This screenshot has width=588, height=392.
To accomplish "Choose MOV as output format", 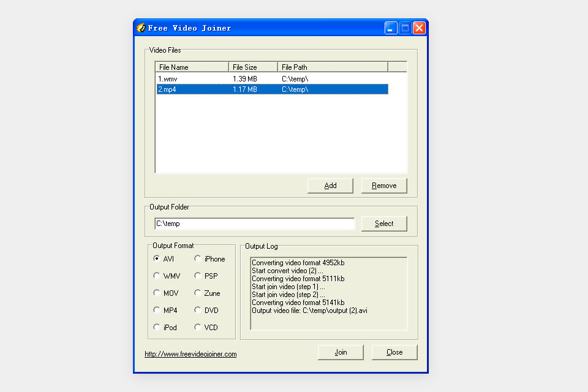I will (x=157, y=293).
